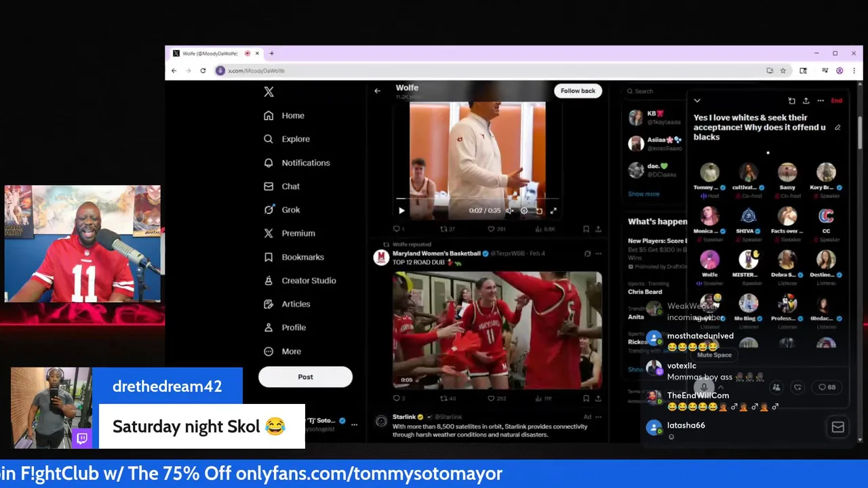Open the messages envelope button

[x=837, y=427]
